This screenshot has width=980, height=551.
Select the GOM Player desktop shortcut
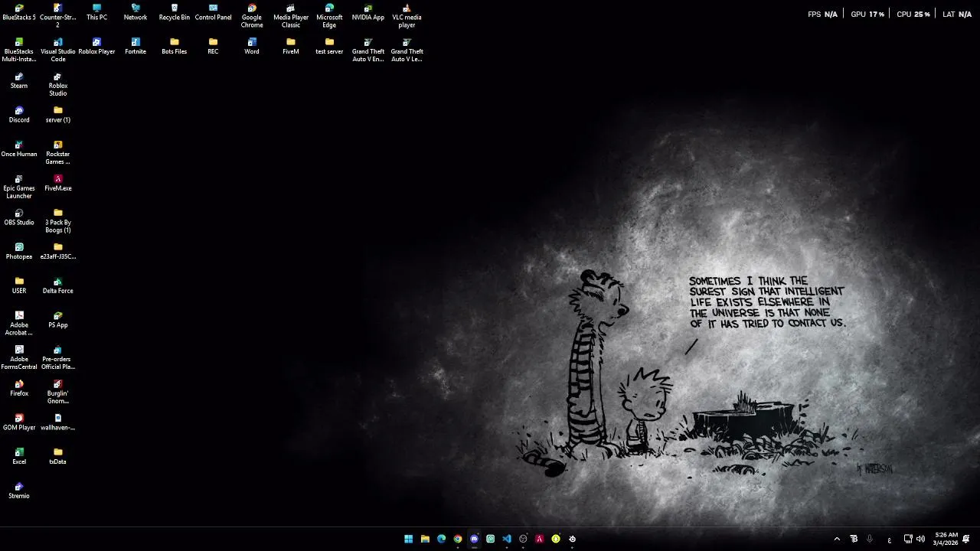tap(19, 422)
